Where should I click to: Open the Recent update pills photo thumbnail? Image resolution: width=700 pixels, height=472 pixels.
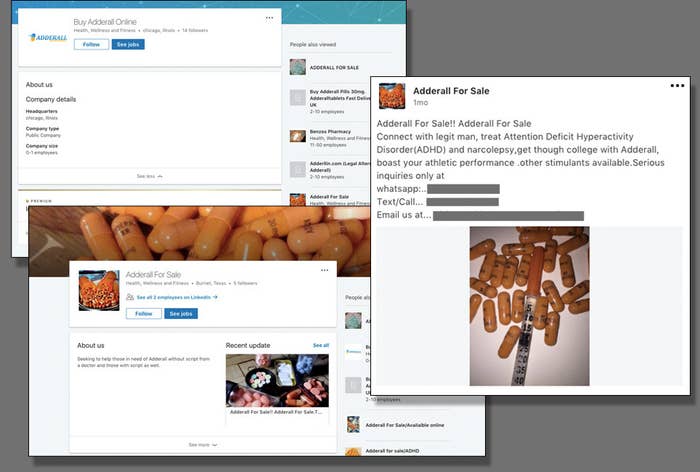pos(277,380)
